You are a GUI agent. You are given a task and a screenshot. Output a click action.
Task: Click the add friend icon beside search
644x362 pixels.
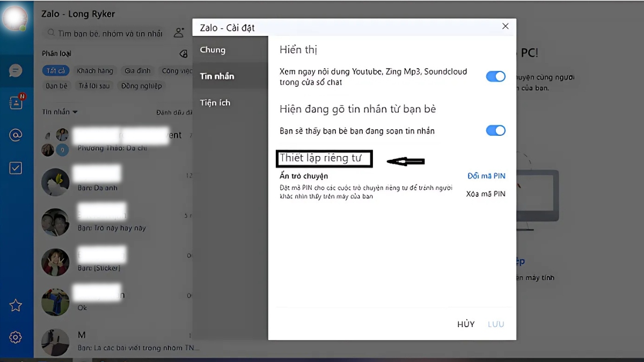coord(179,33)
